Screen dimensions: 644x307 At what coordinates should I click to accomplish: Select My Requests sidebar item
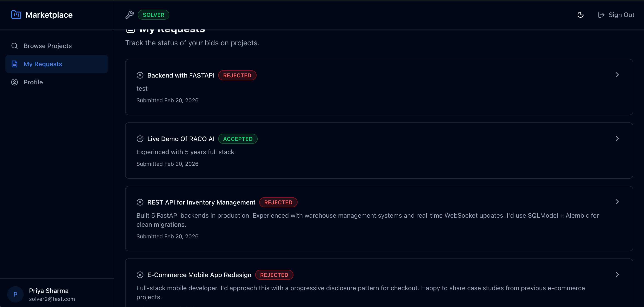(43, 64)
